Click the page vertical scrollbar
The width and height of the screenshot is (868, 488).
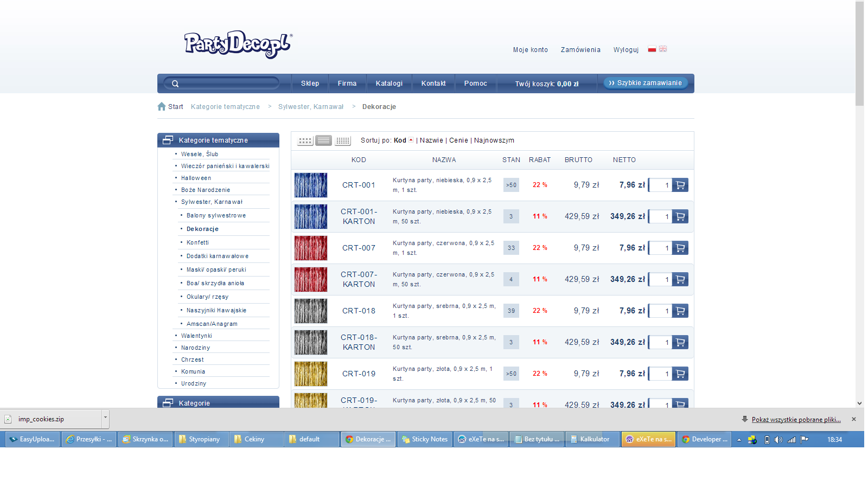point(859,54)
